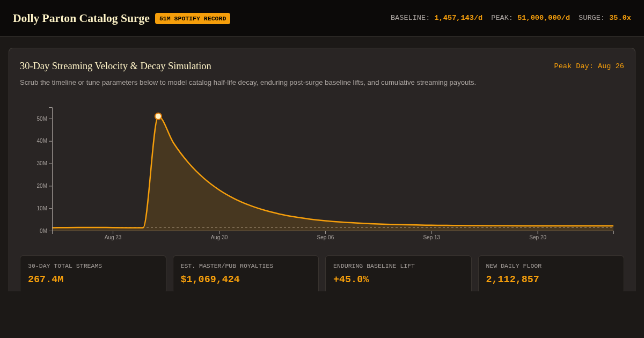Click the 50M y-axis label
The width and height of the screenshot is (644, 338).
[42, 119]
